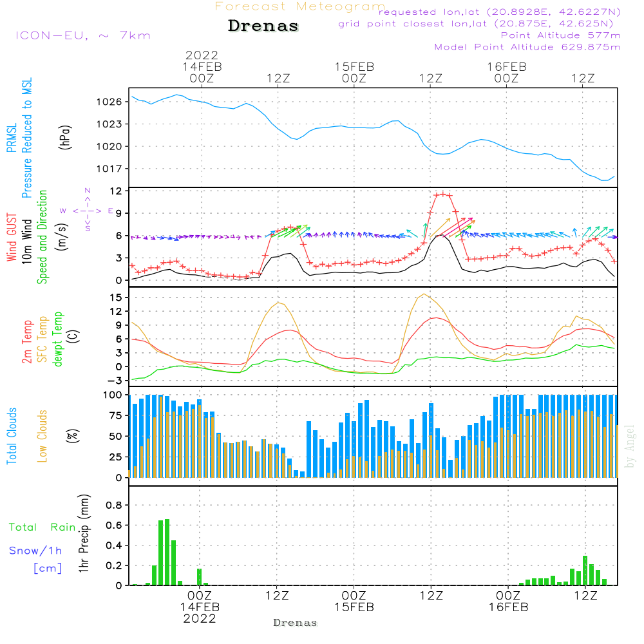
Task: Click the 0.8 precipitation axis value
Action: pos(114,505)
